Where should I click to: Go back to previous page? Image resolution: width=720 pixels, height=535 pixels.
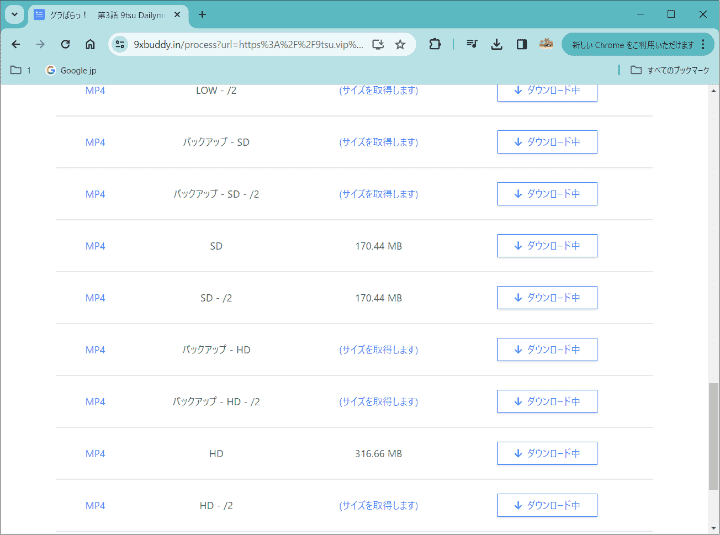coord(16,44)
